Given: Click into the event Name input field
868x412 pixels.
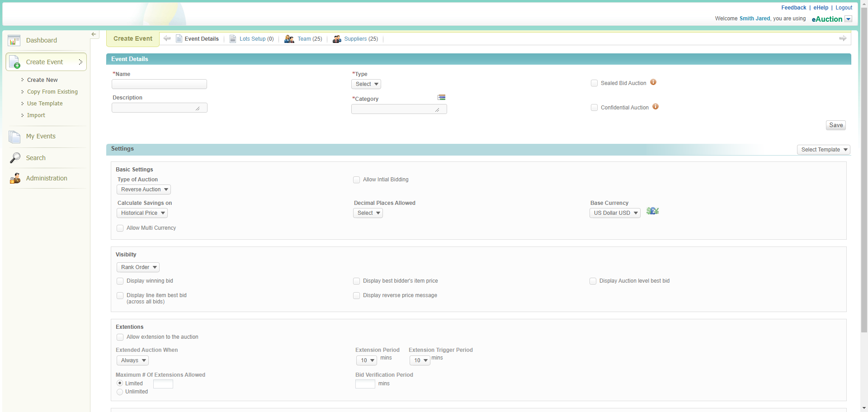Looking at the screenshot, I should click(x=159, y=85).
